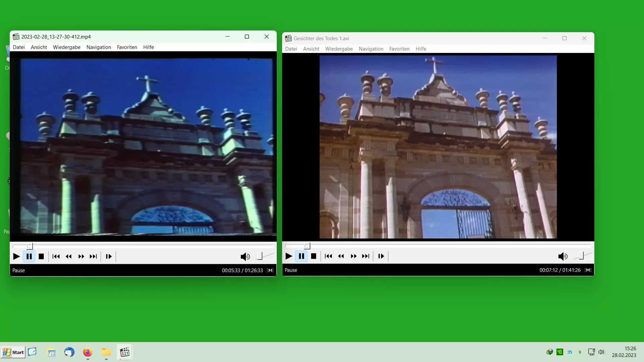Click Play in the Gesichter des Todes player
This screenshot has height=362, width=644.
point(288,256)
